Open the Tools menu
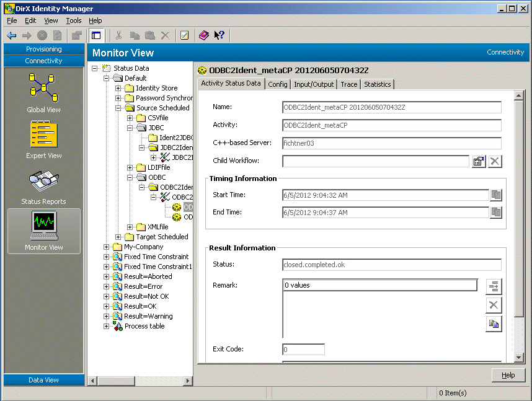Viewport: 532px width, 401px height. [73, 20]
